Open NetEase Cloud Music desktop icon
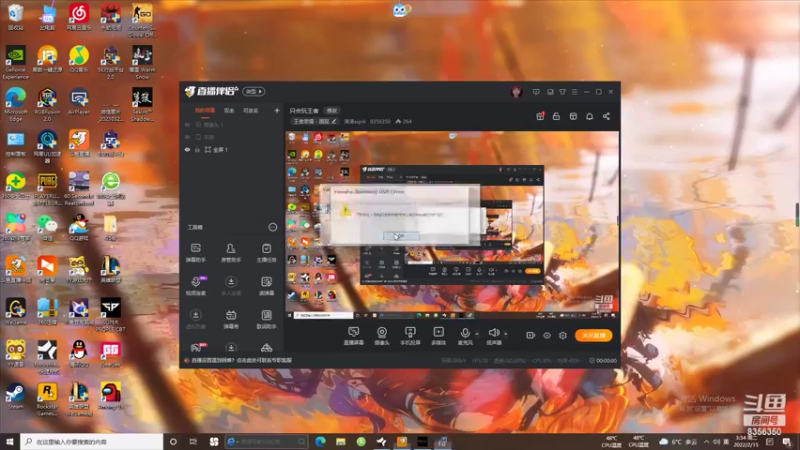The image size is (800, 450). 79,17
